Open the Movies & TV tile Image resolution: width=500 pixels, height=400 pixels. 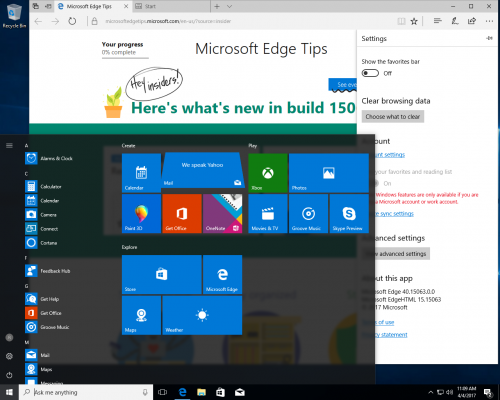pos(268,213)
